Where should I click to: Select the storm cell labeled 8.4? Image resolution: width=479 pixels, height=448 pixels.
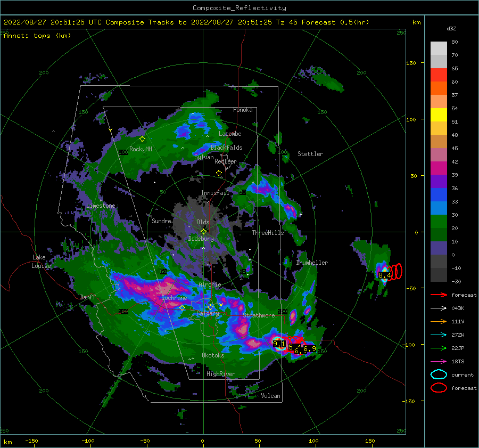point(384,275)
